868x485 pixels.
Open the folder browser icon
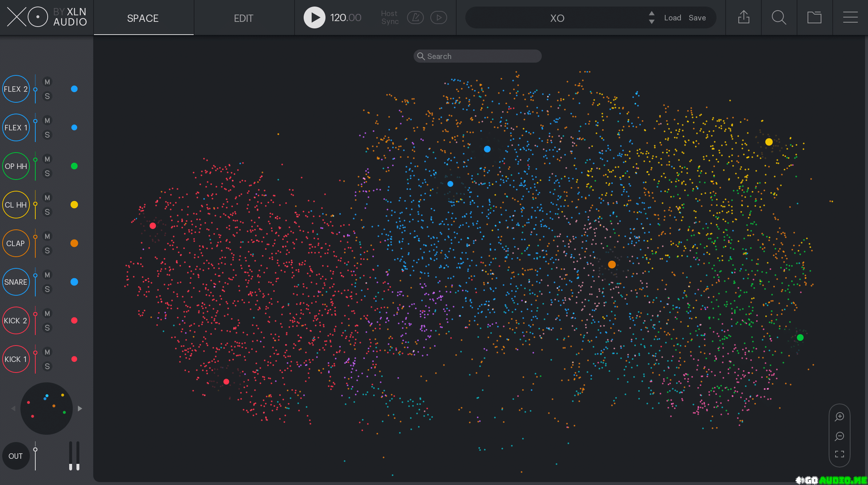click(x=814, y=17)
